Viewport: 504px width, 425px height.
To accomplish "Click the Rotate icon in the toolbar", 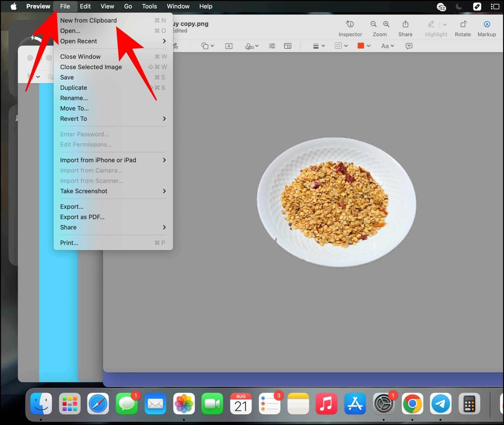I will [462, 24].
